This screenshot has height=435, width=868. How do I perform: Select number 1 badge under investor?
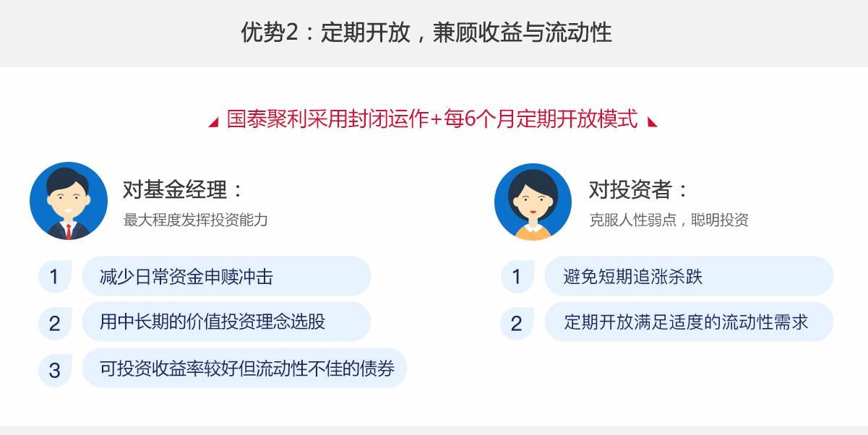click(x=517, y=276)
